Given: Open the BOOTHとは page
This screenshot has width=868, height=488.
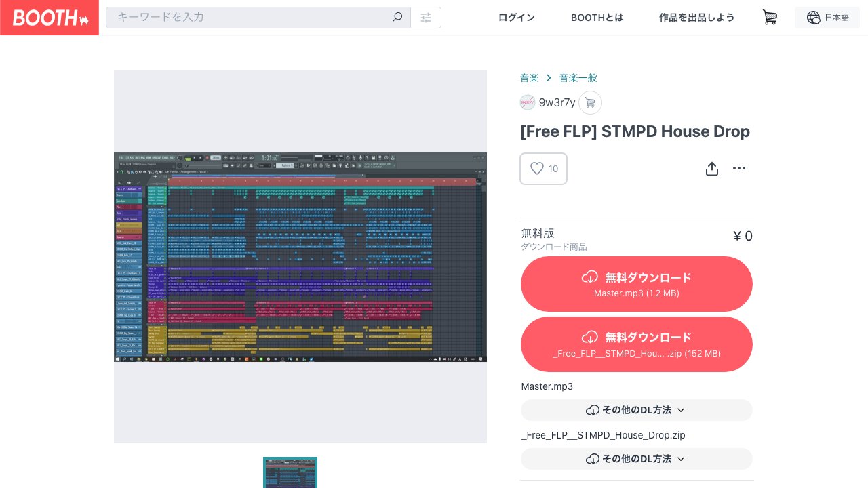Looking at the screenshot, I should click(x=597, y=18).
